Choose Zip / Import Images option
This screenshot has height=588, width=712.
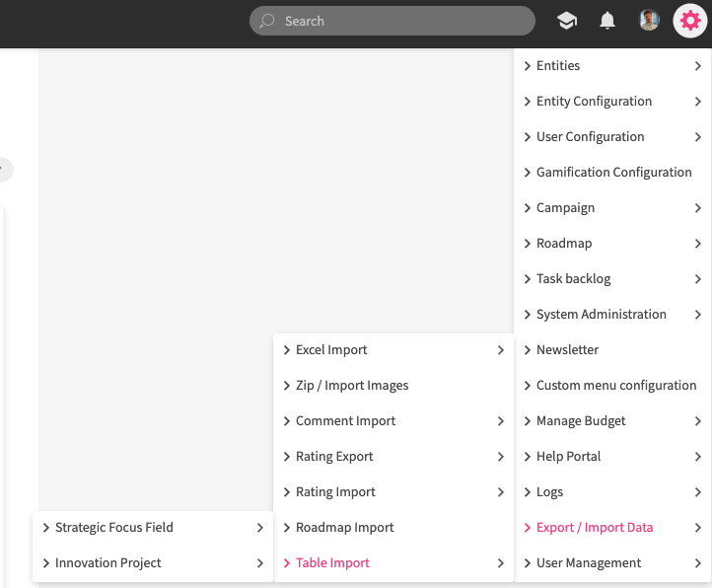[x=351, y=386]
